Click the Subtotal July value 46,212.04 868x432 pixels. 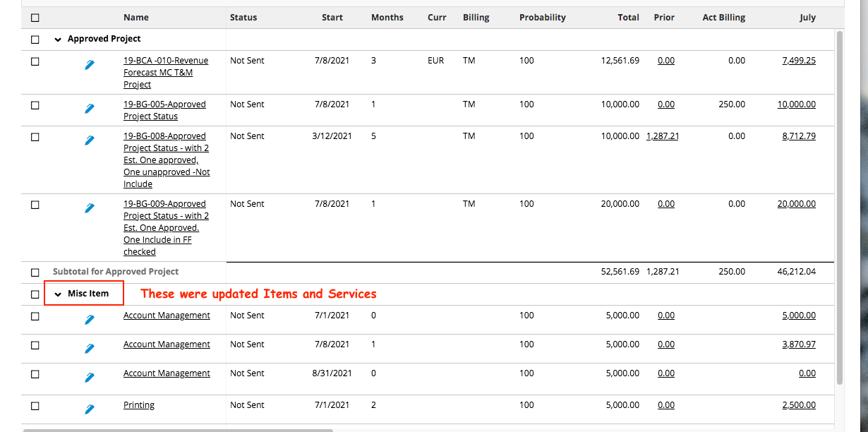[797, 272]
